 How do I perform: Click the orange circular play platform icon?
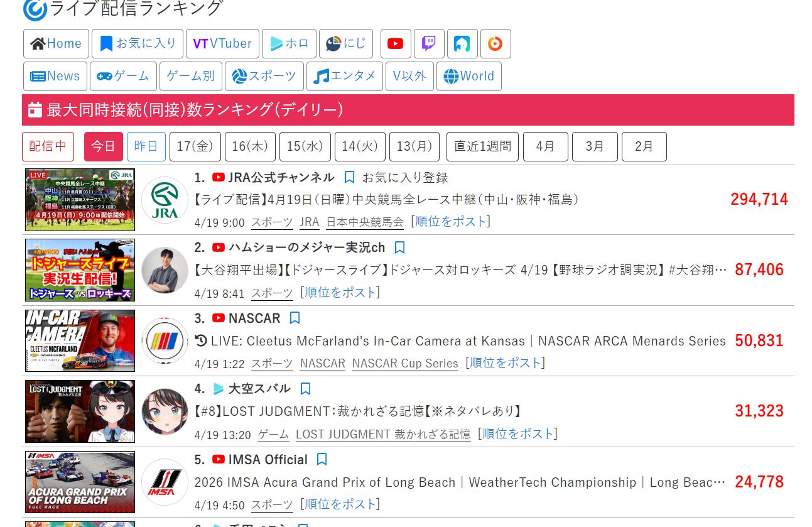pyautogui.click(x=495, y=44)
